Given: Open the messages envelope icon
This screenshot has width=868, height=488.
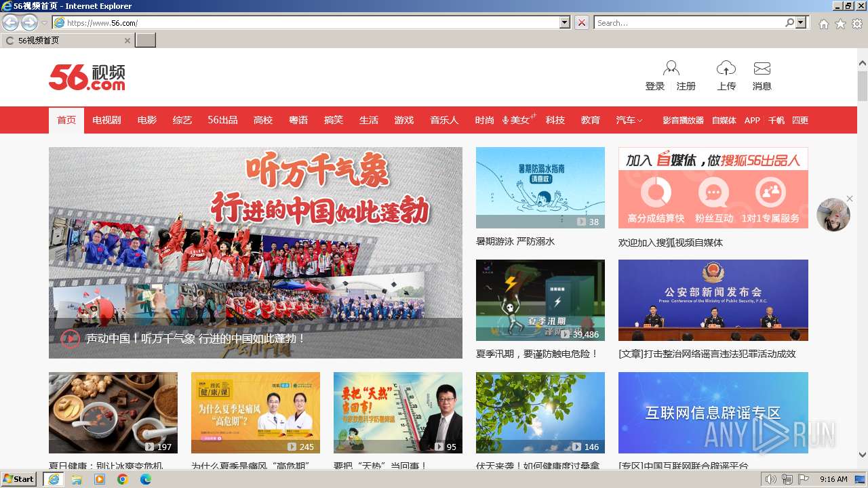Looking at the screenshot, I should tap(762, 68).
